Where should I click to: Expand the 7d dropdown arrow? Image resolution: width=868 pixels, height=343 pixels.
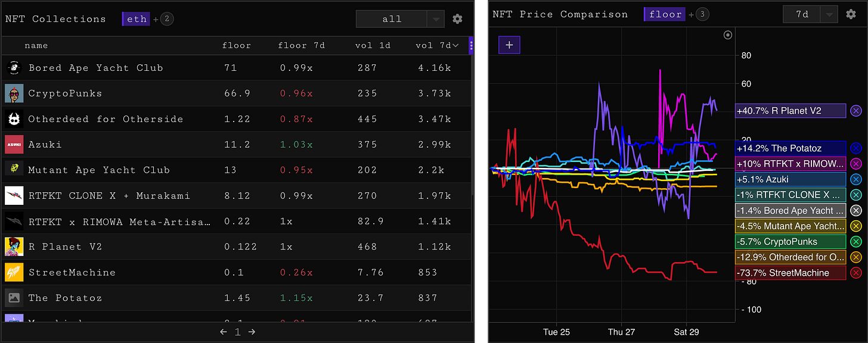pyautogui.click(x=829, y=15)
